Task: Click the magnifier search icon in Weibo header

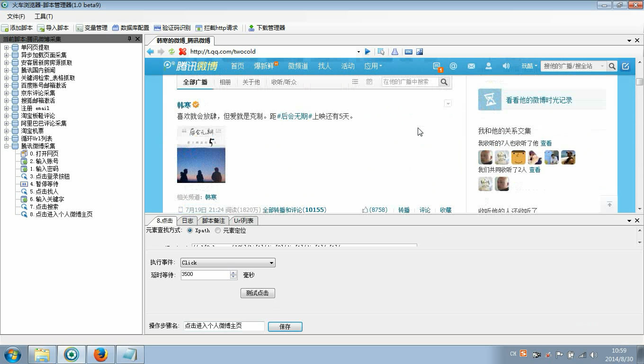Action: 612,66
